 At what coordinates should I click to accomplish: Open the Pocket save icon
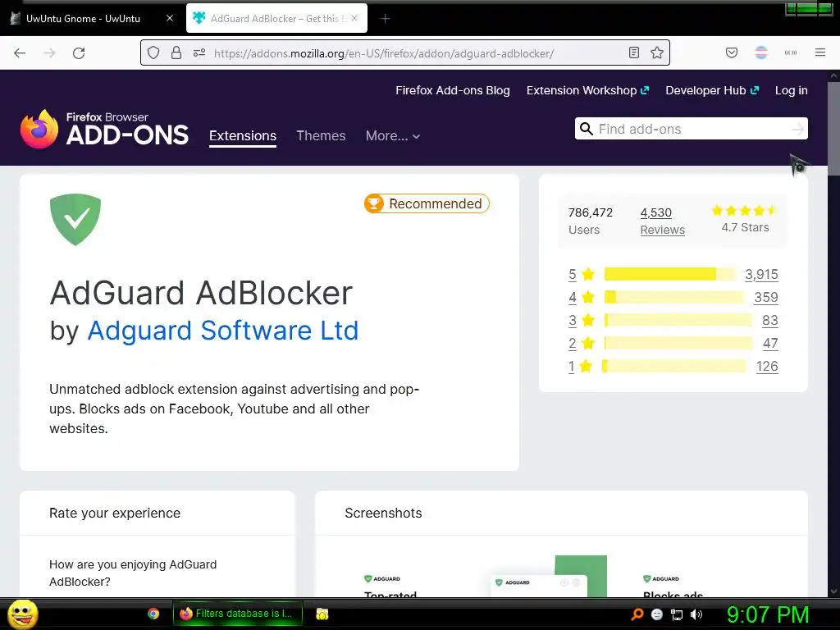(x=731, y=52)
